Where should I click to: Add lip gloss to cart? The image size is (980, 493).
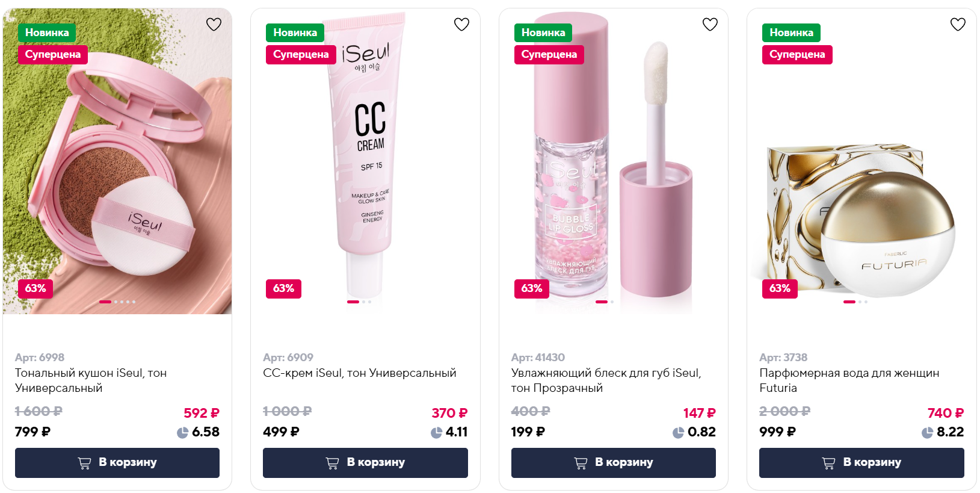614,462
